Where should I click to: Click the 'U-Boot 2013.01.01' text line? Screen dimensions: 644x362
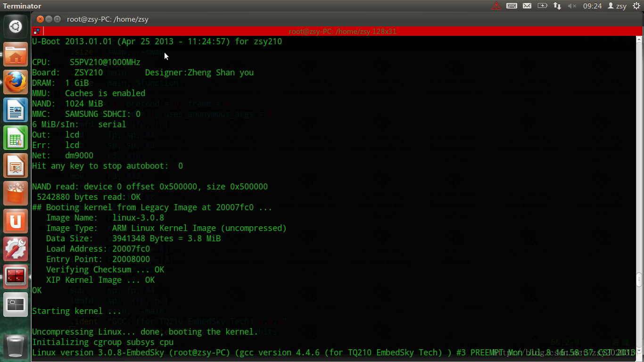pyautogui.click(x=157, y=41)
